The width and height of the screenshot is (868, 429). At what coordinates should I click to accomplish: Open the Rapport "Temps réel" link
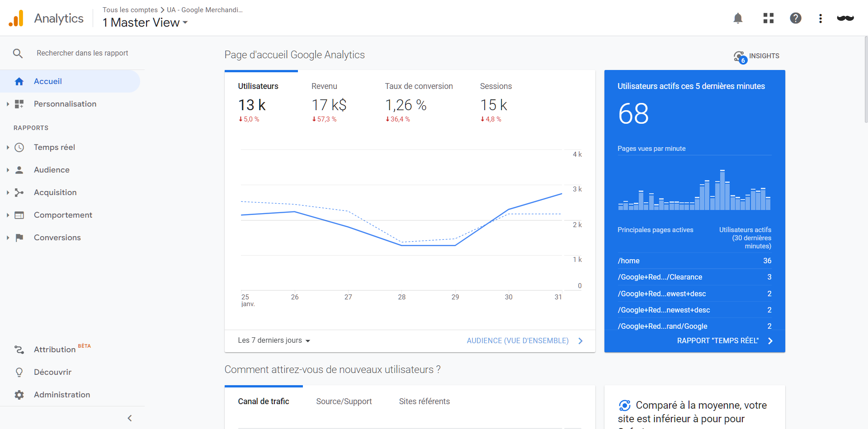coord(725,341)
